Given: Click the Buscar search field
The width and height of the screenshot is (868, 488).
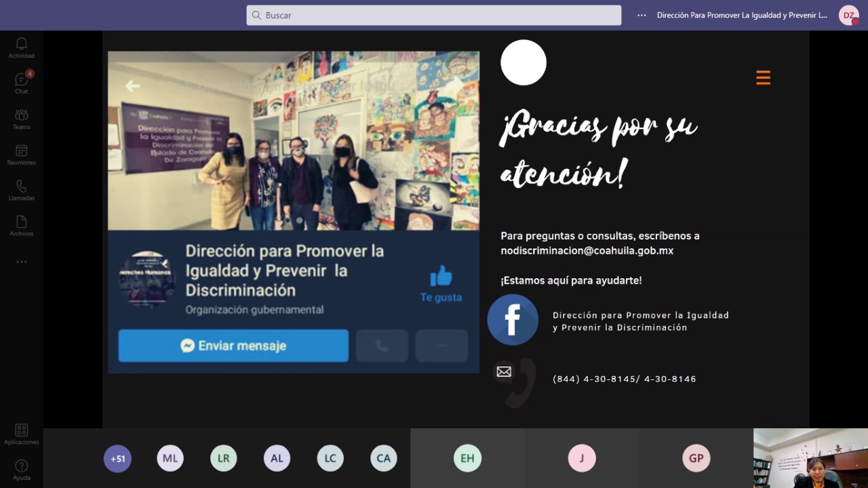Looking at the screenshot, I should [x=434, y=15].
